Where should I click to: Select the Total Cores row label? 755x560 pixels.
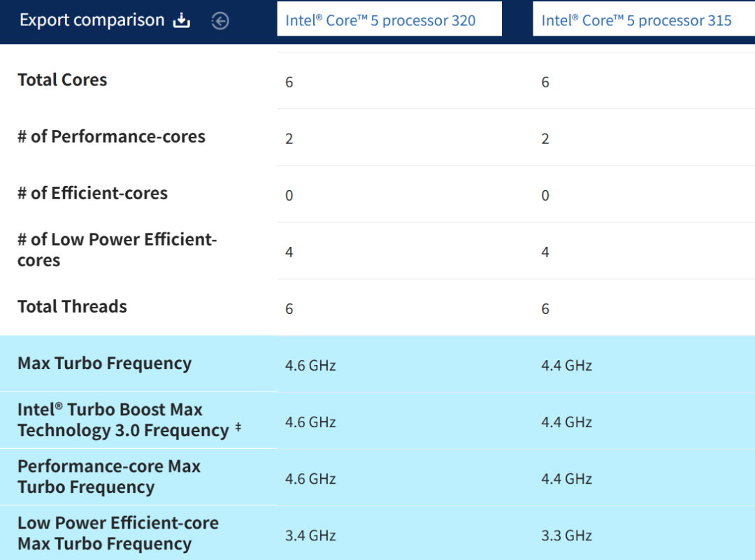coord(63,80)
